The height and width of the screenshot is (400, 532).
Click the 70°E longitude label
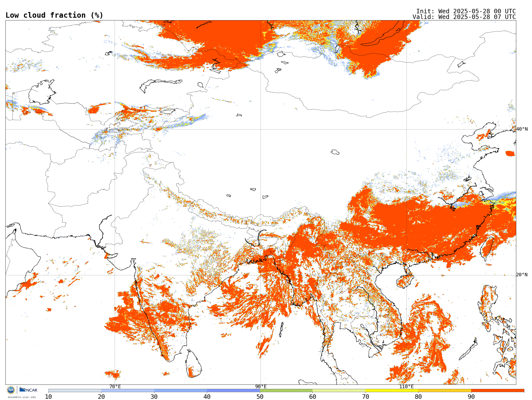pyautogui.click(x=115, y=387)
